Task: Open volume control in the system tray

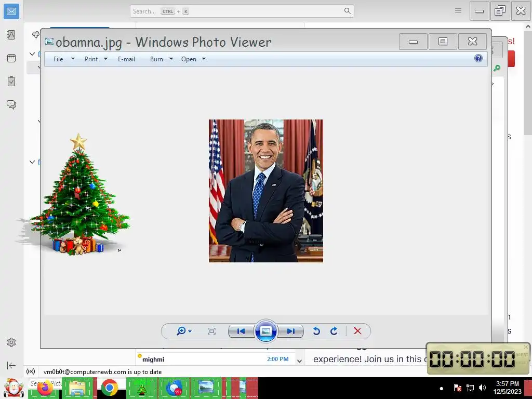Action: (482, 388)
